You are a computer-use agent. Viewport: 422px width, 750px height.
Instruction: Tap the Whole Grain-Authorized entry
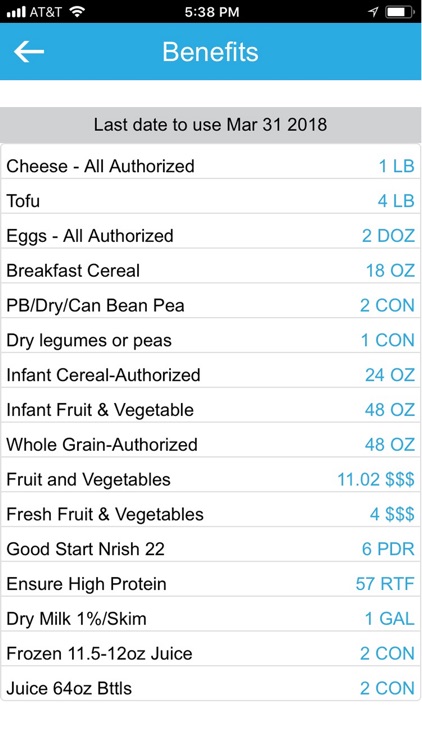click(x=211, y=445)
